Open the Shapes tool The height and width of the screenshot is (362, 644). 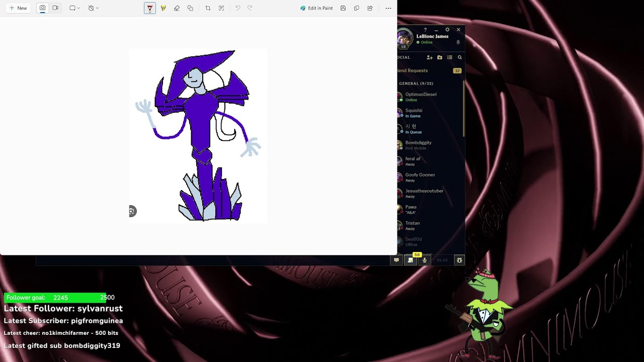click(190, 8)
